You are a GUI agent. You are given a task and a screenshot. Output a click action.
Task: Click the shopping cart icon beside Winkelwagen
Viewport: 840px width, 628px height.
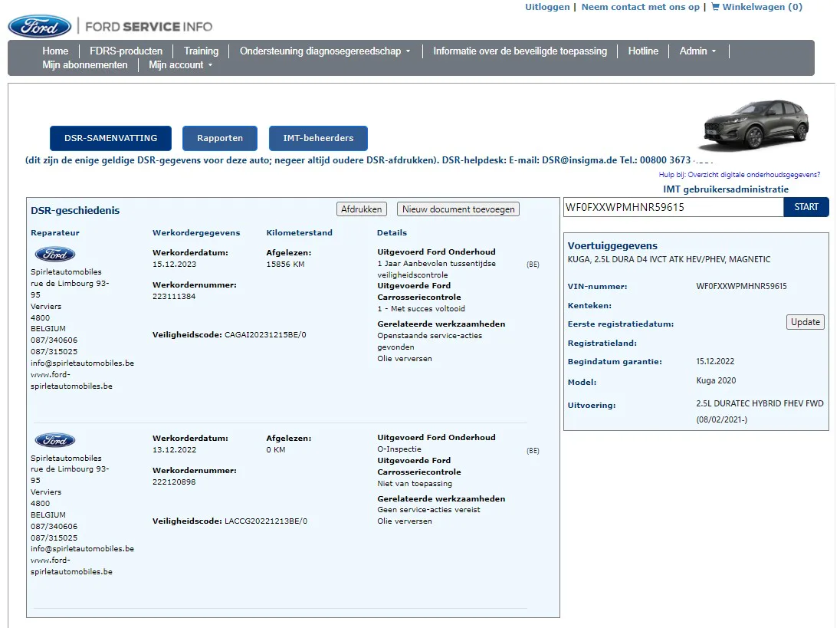click(715, 7)
